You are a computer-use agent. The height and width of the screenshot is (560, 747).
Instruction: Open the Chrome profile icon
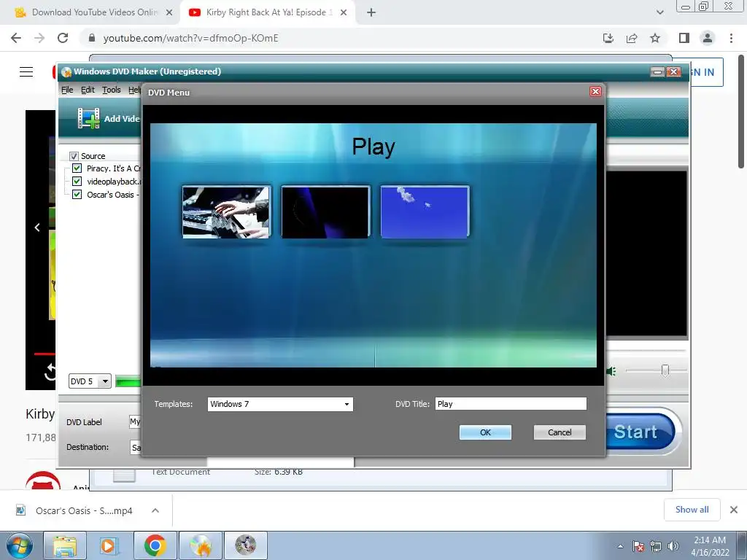[x=708, y=38]
